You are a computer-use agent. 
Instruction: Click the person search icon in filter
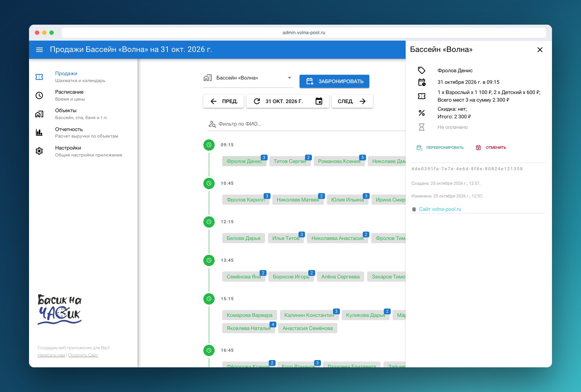click(212, 124)
